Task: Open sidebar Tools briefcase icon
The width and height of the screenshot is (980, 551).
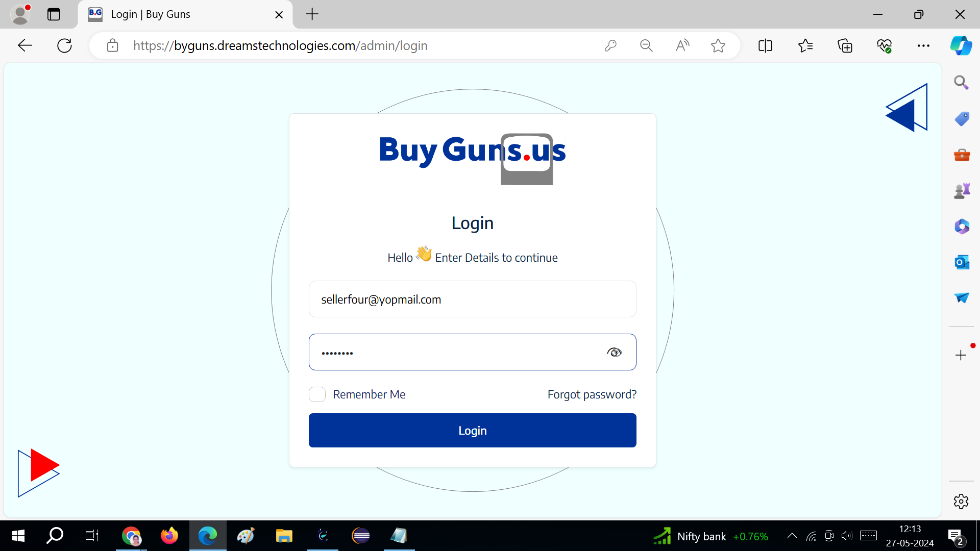Action: tap(962, 155)
